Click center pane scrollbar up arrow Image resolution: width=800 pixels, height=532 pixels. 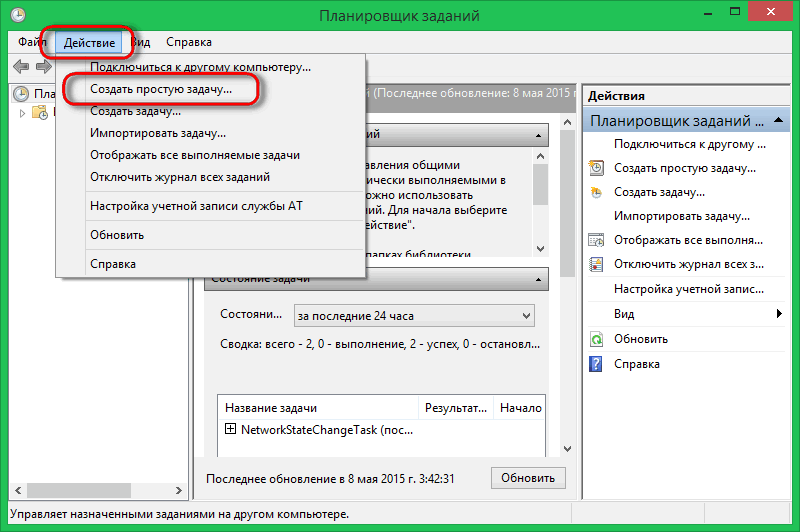[567, 122]
